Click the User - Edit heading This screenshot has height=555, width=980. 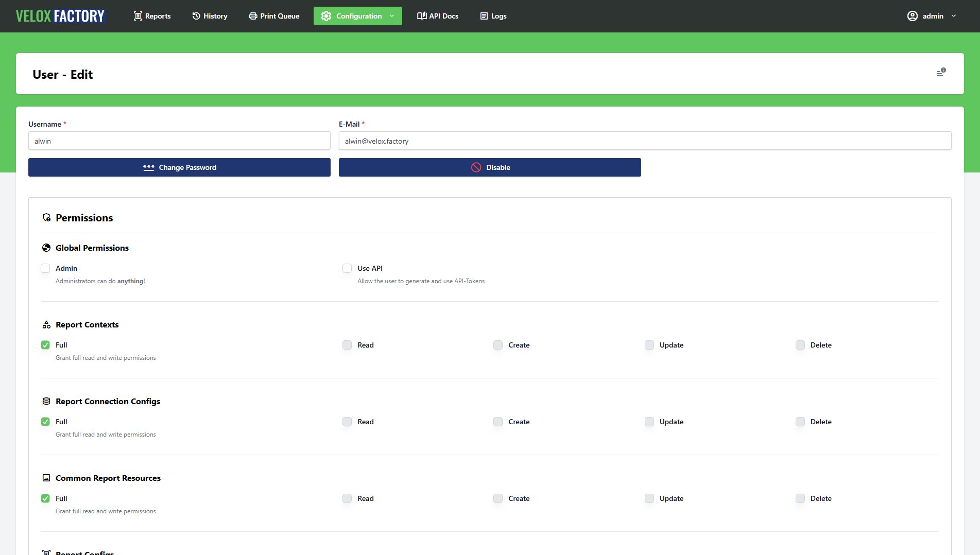click(x=63, y=75)
